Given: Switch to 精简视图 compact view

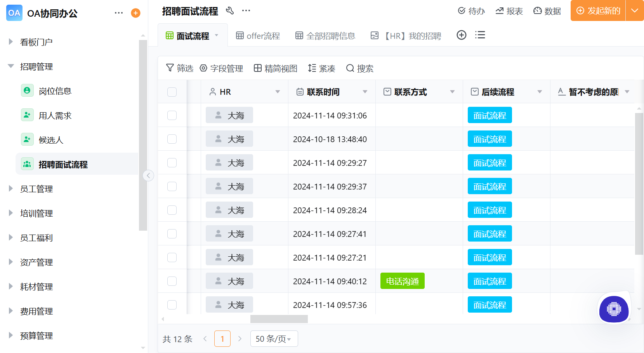Looking at the screenshot, I should click(x=276, y=68).
